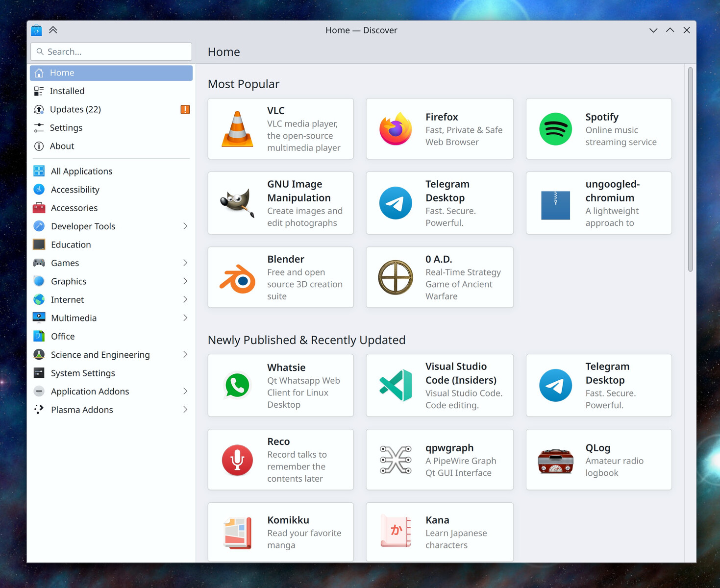
Task: Collapse sidebar with double-arrow icon in titlebar
Action: (x=53, y=30)
